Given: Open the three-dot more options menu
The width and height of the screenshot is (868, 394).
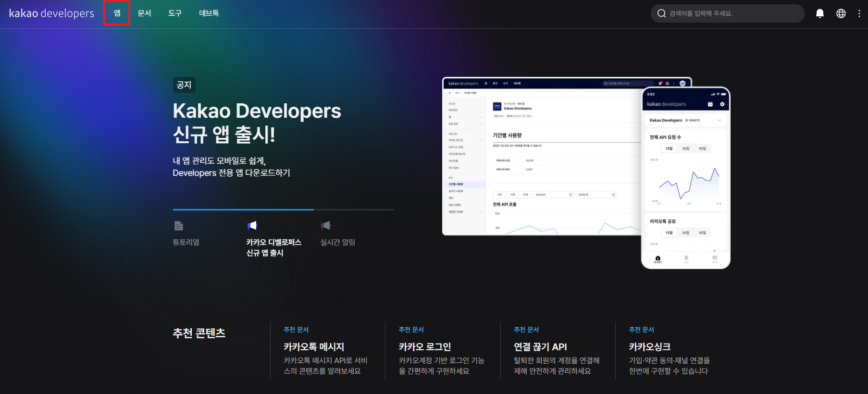Looking at the screenshot, I should pos(859,13).
